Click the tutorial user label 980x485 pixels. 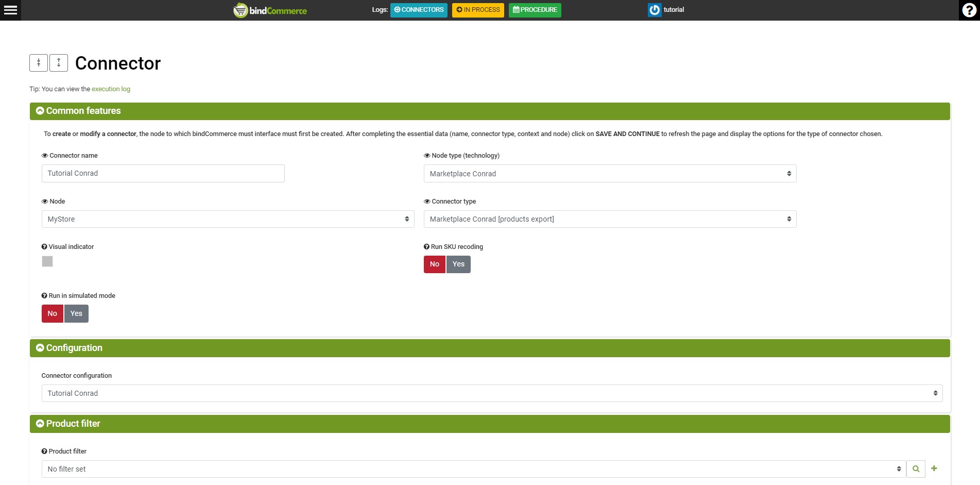click(674, 10)
